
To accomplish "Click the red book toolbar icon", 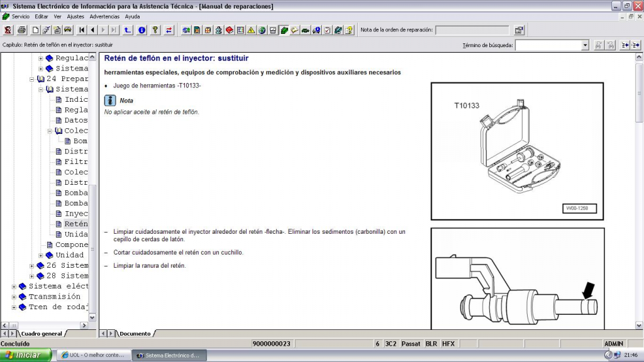I will (230, 30).
